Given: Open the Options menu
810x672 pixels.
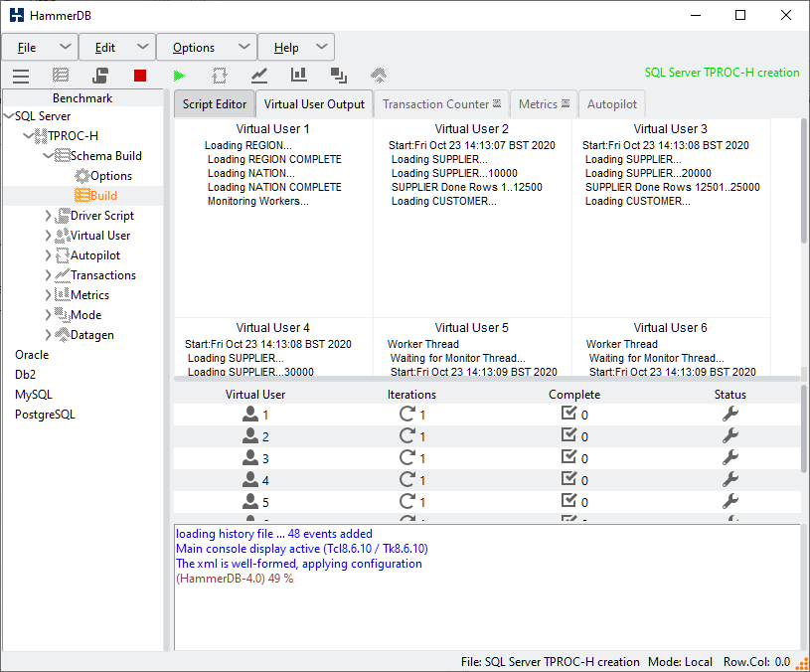Looking at the screenshot, I should coord(207,48).
